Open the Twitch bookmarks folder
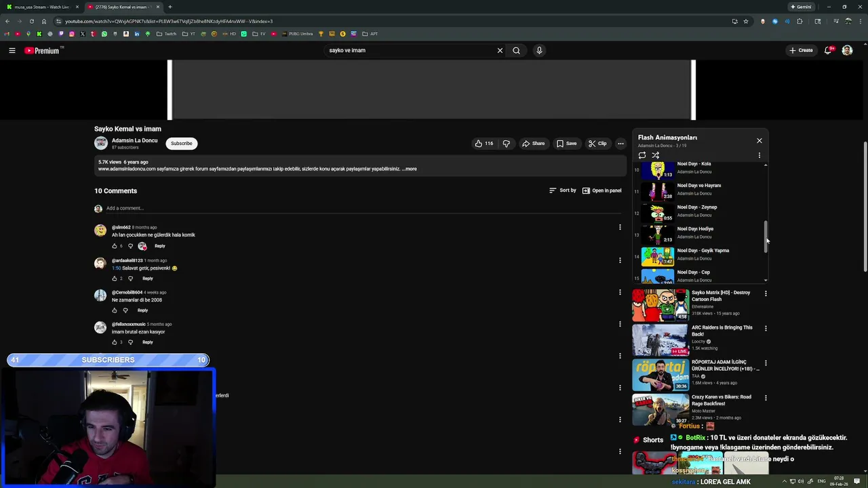This screenshot has height=488, width=868. (x=166, y=34)
